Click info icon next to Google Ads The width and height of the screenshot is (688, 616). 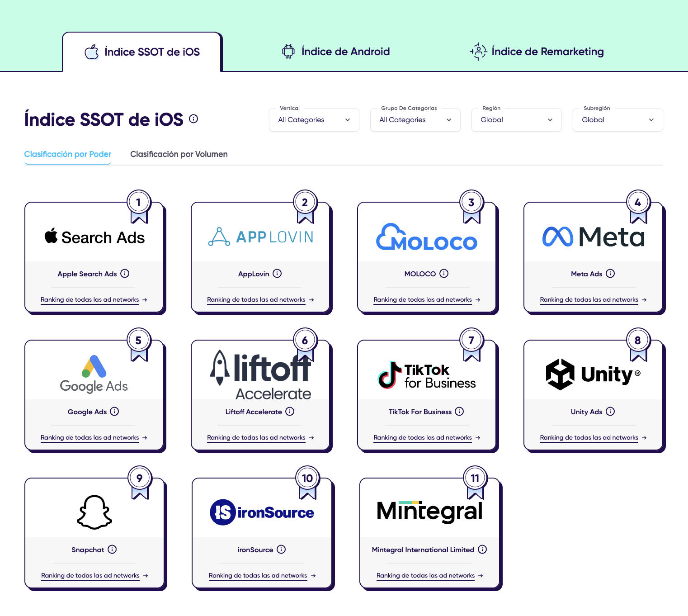click(x=115, y=412)
